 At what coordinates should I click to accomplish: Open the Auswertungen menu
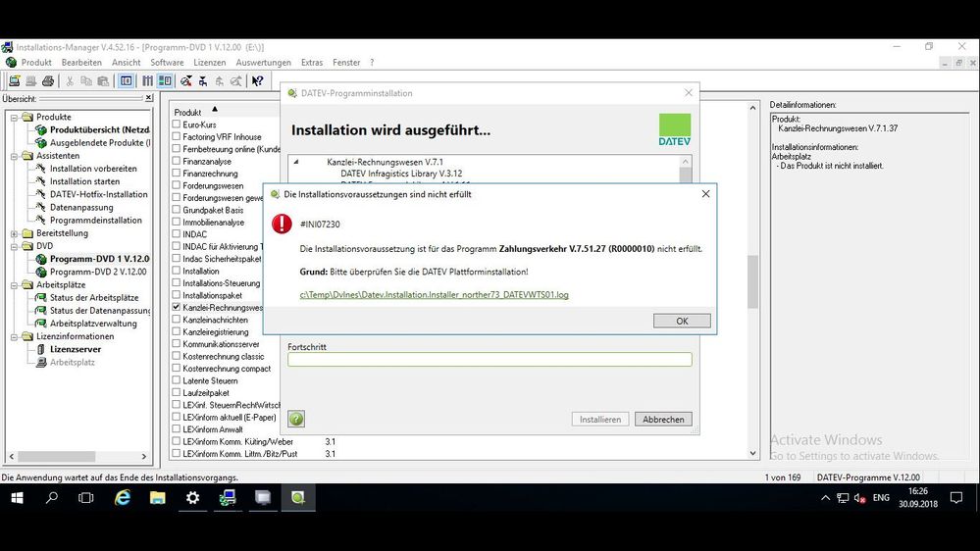pyautogui.click(x=263, y=63)
